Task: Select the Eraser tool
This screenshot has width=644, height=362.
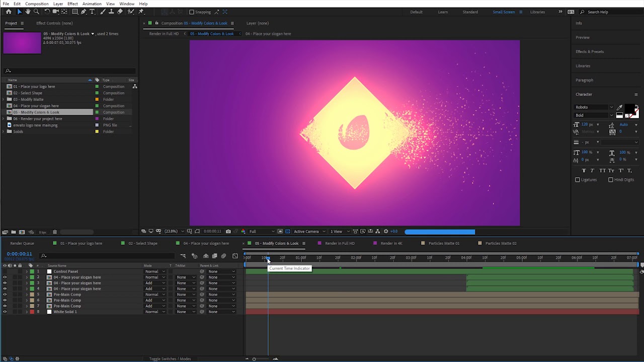Action: coord(120,12)
